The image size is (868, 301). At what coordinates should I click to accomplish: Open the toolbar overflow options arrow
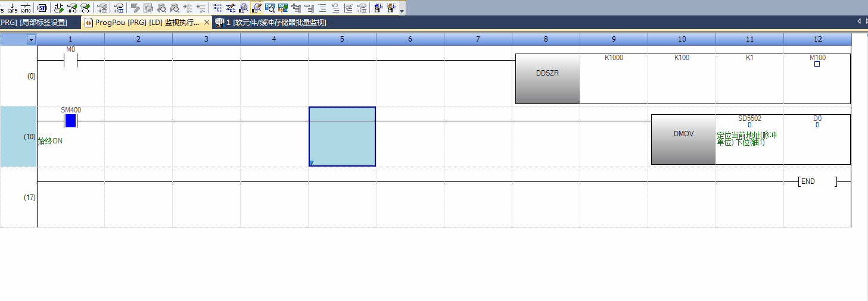[x=402, y=11]
